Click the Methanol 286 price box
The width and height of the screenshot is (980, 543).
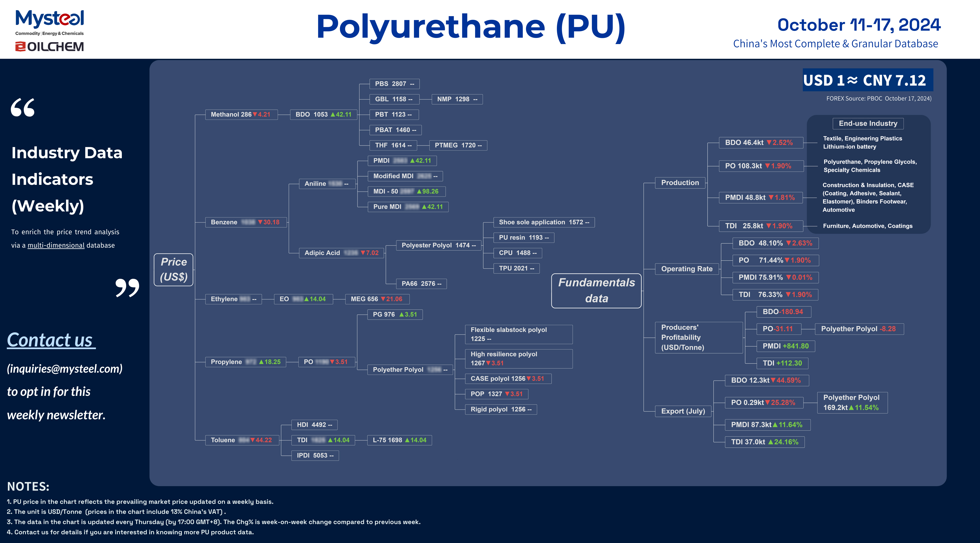click(x=241, y=115)
